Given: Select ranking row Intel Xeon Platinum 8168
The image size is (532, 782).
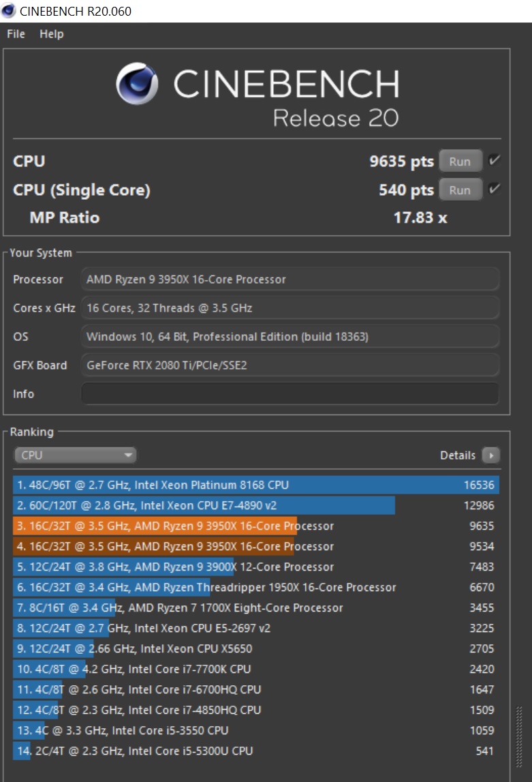Looking at the screenshot, I should pos(256,485).
